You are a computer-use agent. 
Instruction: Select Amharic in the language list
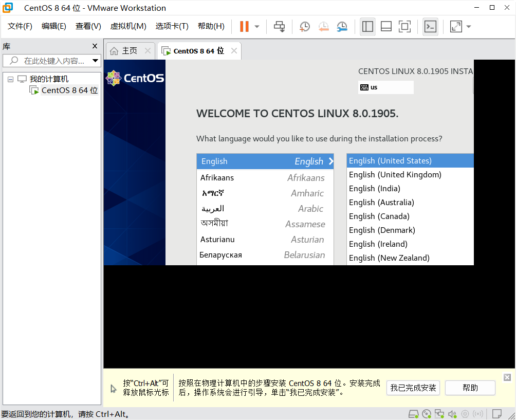coord(265,193)
